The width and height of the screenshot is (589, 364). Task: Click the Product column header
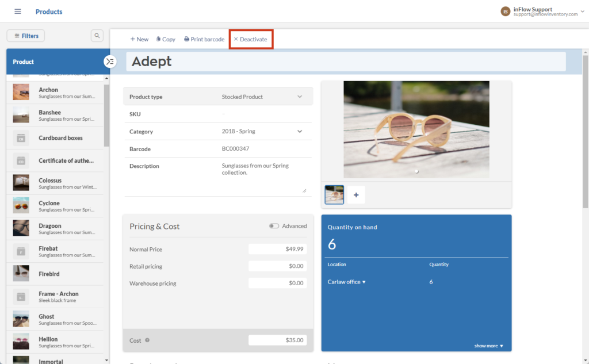[23, 62]
